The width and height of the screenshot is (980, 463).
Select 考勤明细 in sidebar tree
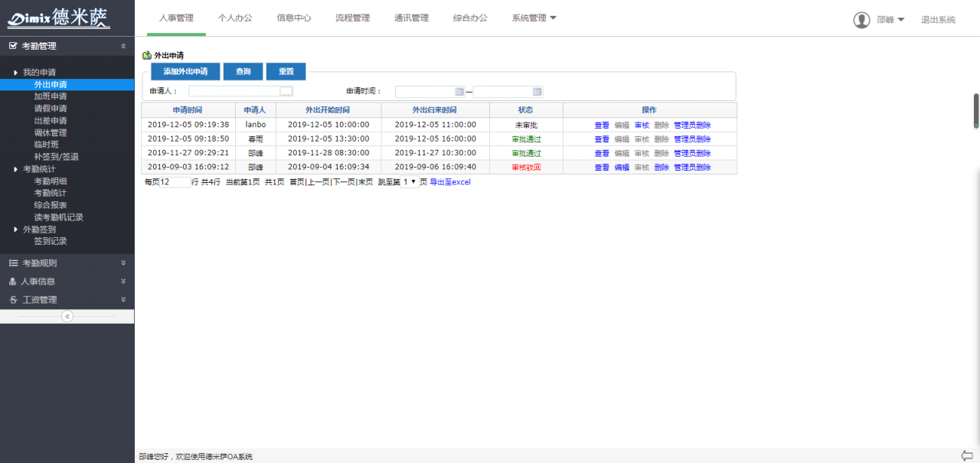coord(51,181)
